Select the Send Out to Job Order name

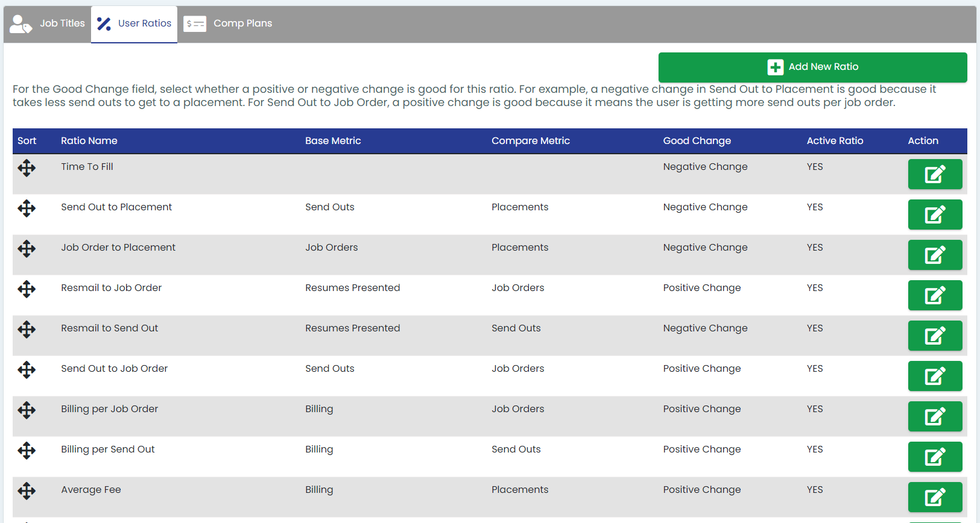pos(115,369)
